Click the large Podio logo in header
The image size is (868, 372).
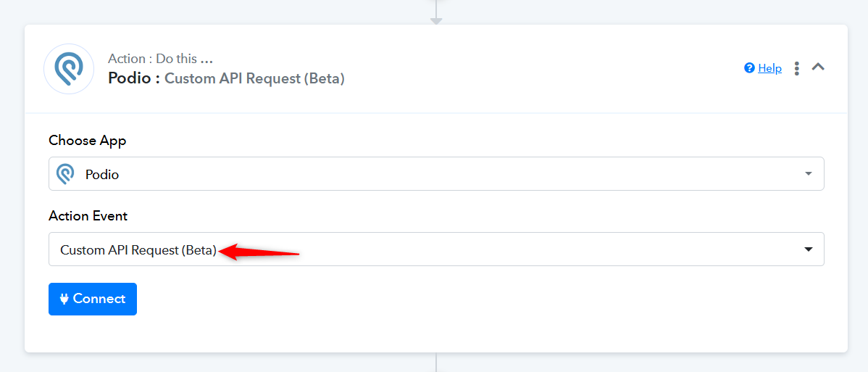tap(69, 69)
